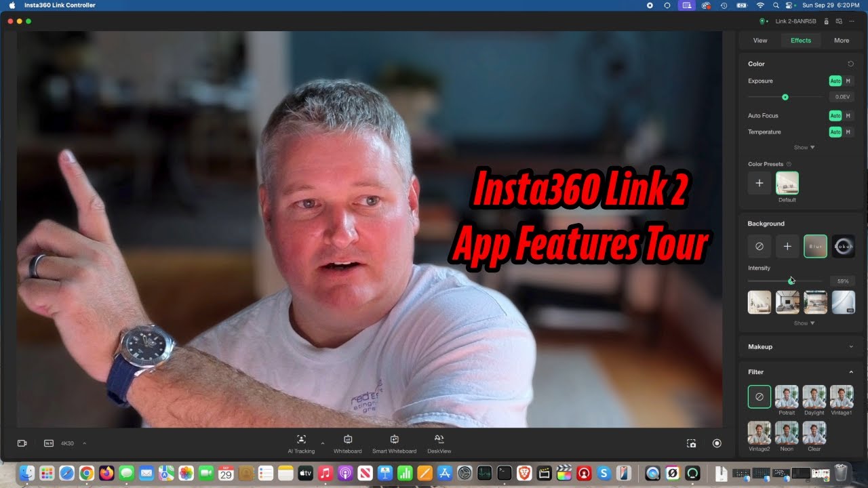Click the 59% intensity value field
Image resolution: width=868 pixels, height=488 pixels.
click(842, 281)
